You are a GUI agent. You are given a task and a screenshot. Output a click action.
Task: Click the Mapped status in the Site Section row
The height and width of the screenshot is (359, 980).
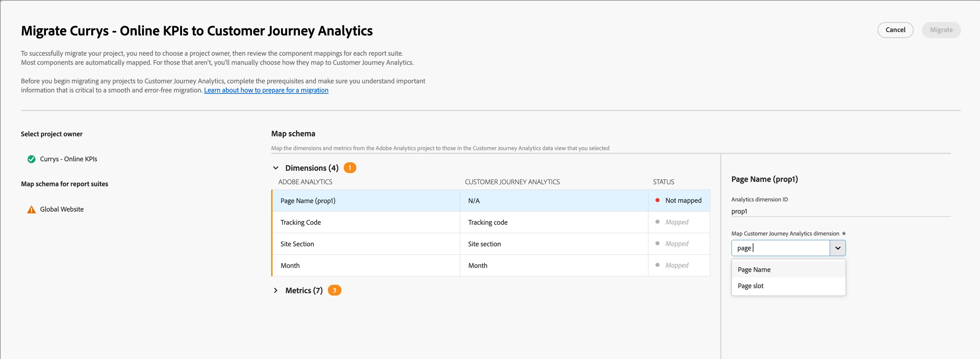coord(676,243)
